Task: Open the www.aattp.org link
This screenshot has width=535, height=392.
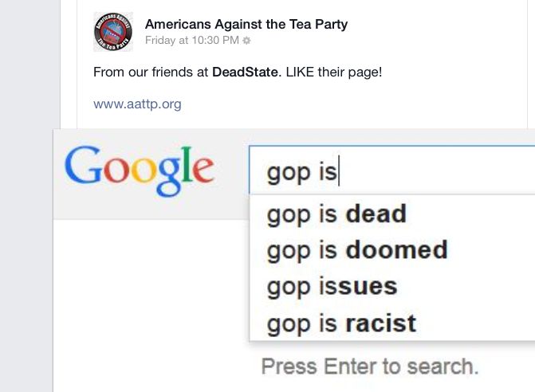Action: (x=137, y=104)
